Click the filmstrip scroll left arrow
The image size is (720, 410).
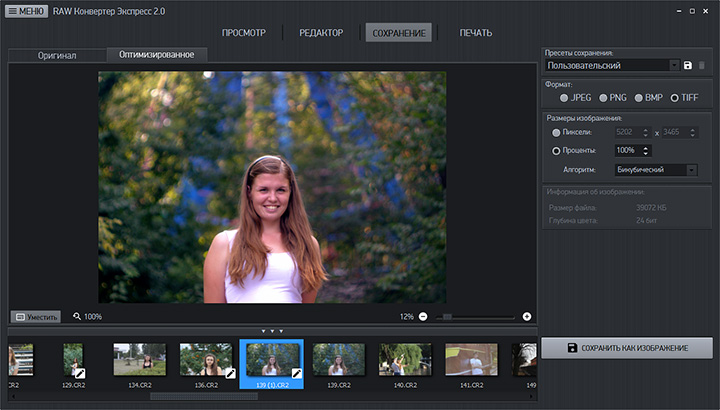13,396
